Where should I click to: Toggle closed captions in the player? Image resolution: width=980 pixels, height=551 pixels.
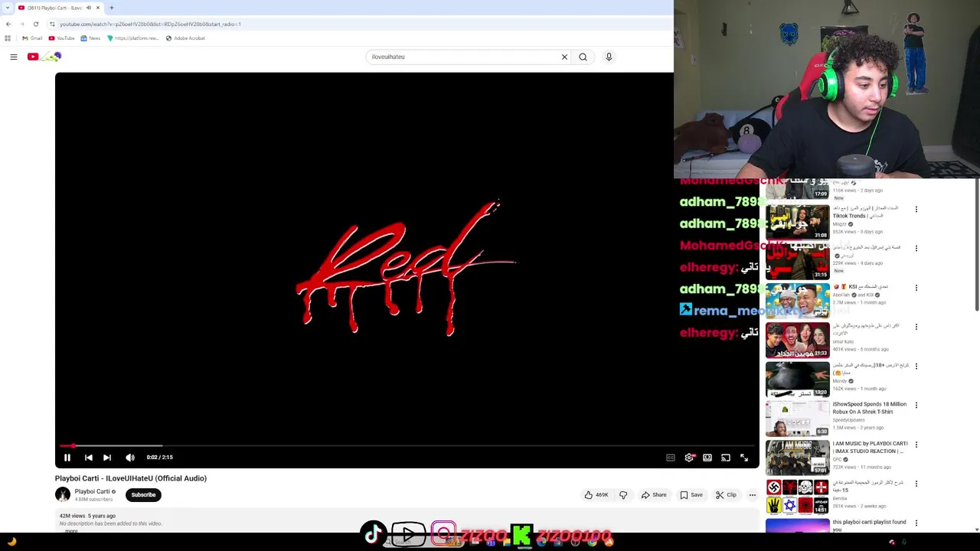click(x=671, y=458)
